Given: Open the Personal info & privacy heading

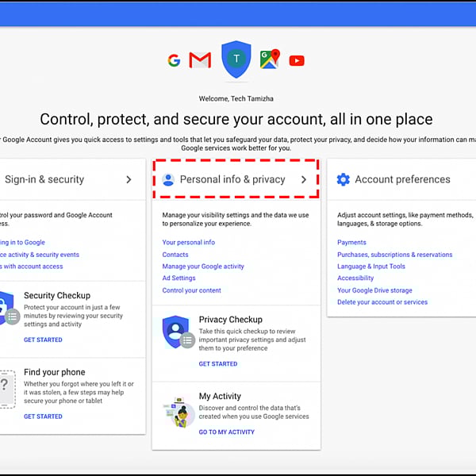Looking at the screenshot, I should [232, 179].
